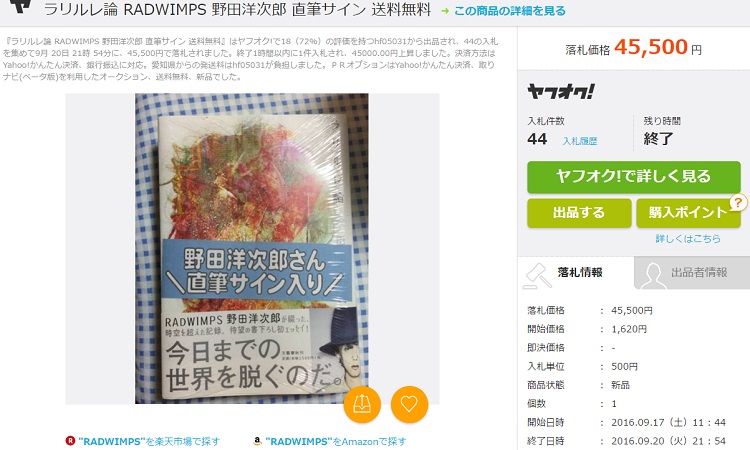The image size is (750, 450).
Task: Open the 入札履歴 link
Action: [x=580, y=141]
